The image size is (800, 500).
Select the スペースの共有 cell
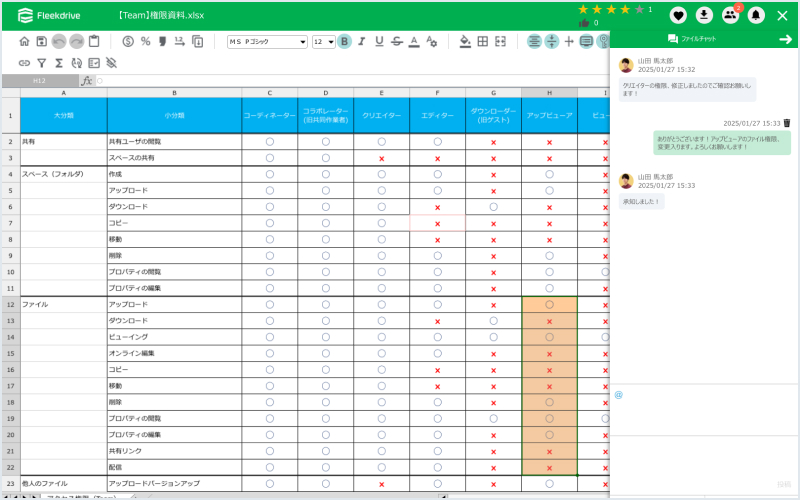[174, 158]
